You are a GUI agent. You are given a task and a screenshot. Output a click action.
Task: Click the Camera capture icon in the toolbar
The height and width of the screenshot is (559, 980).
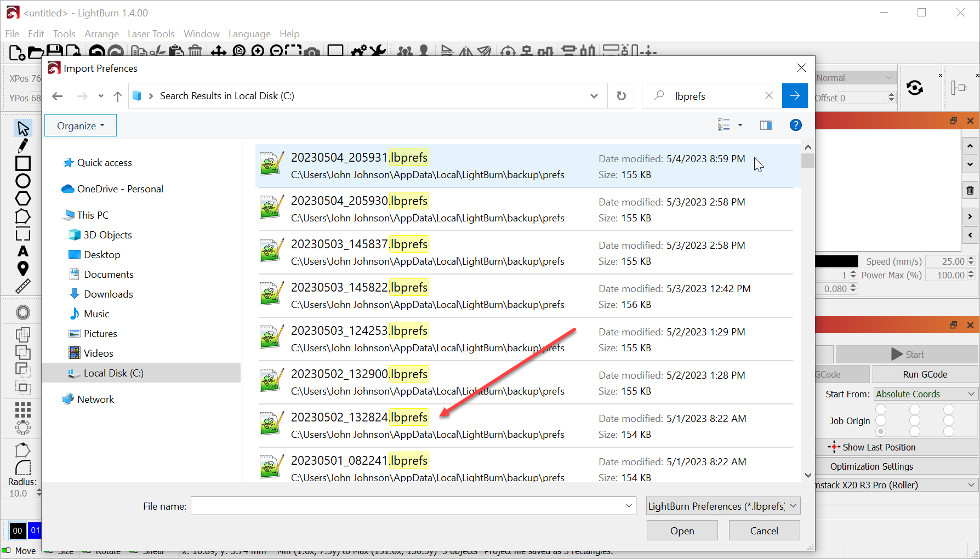point(312,52)
